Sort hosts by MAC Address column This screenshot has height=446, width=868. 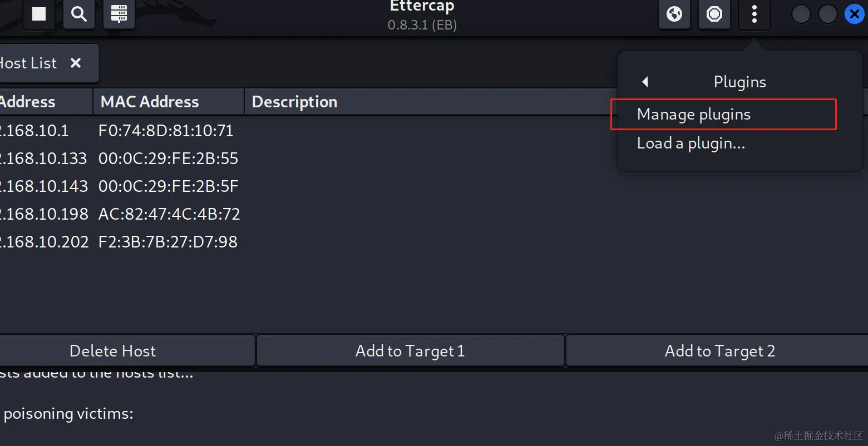[x=169, y=102]
